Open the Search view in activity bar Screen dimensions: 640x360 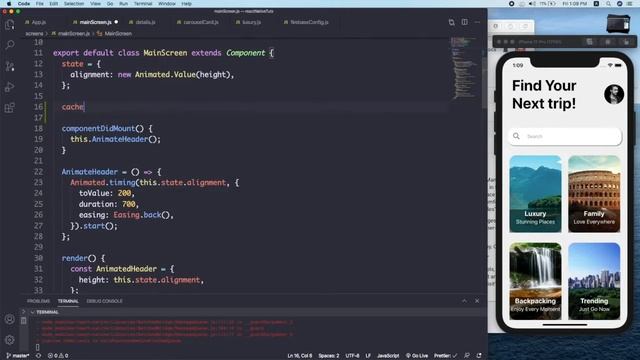10,45
